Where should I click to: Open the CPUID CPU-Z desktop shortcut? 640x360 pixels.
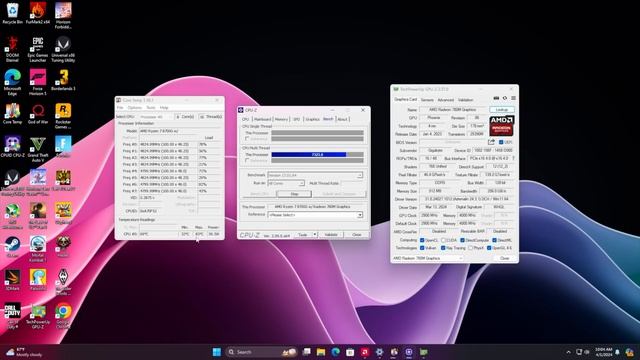pyautogui.click(x=12, y=147)
